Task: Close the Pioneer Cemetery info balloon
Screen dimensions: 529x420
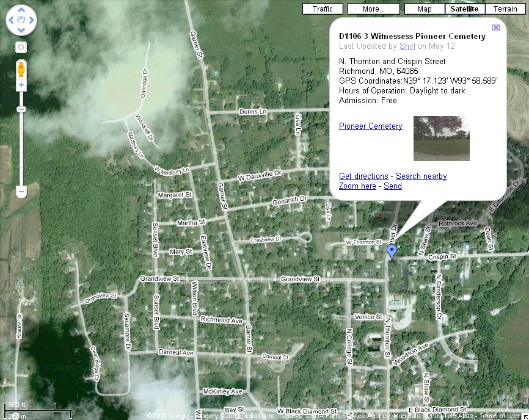Action: [x=496, y=27]
